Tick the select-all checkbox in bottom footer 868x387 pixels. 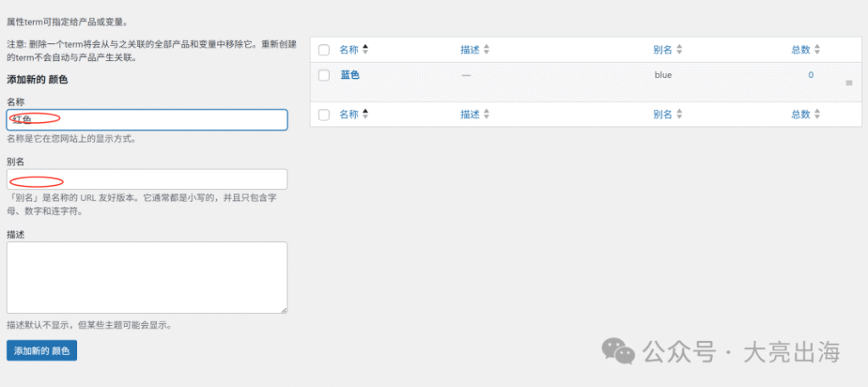325,115
